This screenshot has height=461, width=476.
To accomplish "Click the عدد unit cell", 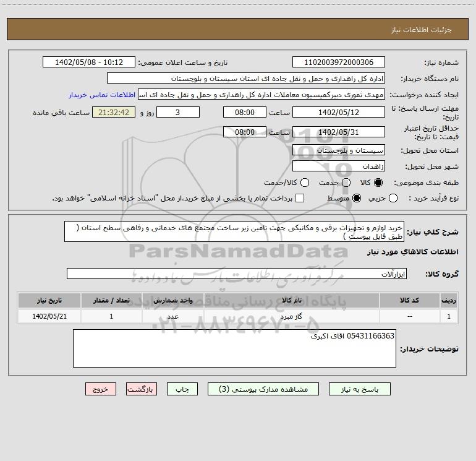I will point(172,316).
